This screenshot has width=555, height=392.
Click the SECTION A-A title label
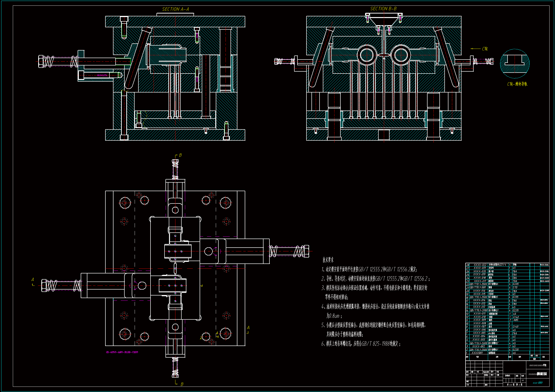(175, 9)
